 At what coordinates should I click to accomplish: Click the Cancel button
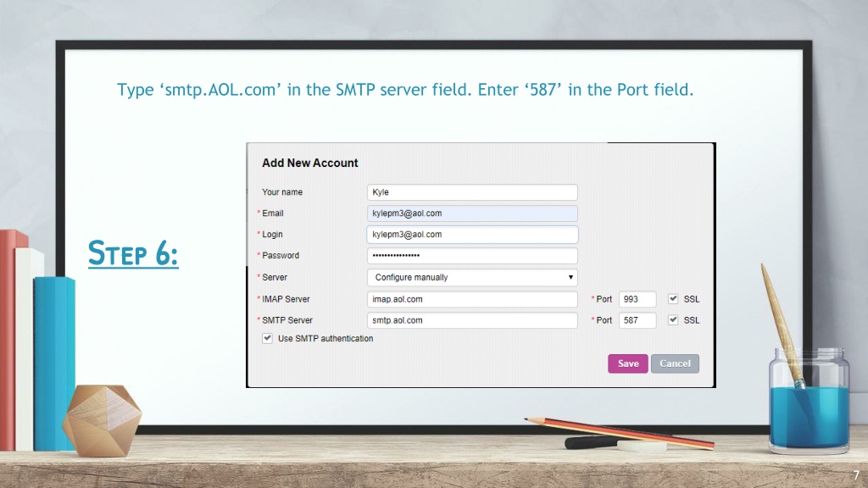pos(675,363)
